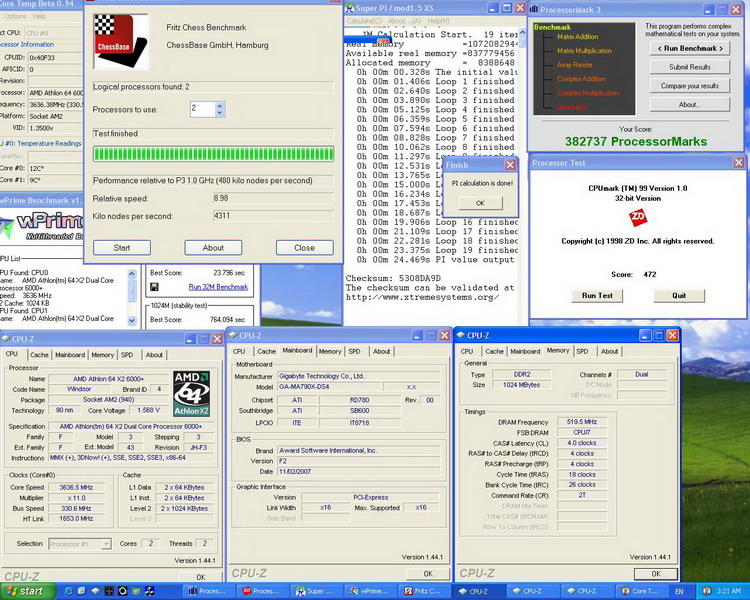Increase the Processors to use value
The image size is (750, 600).
click(220, 106)
